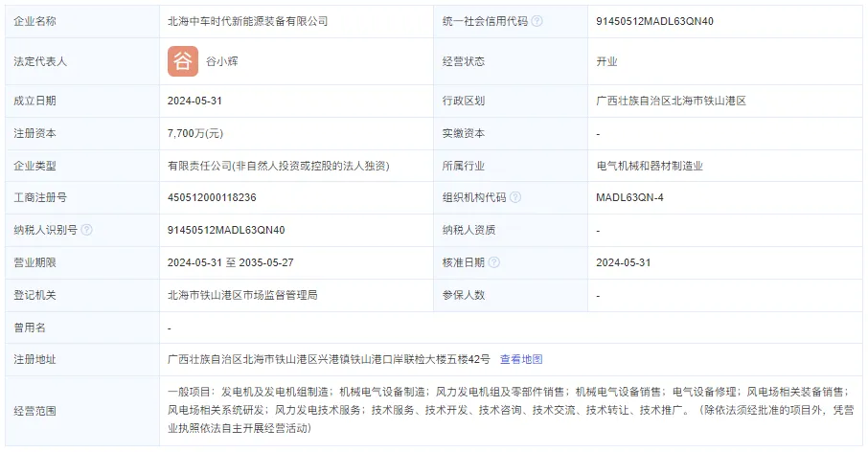The width and height of the screenshot is (868, 452).
Task: Click business status value 开业
Action: click(606, 61)
